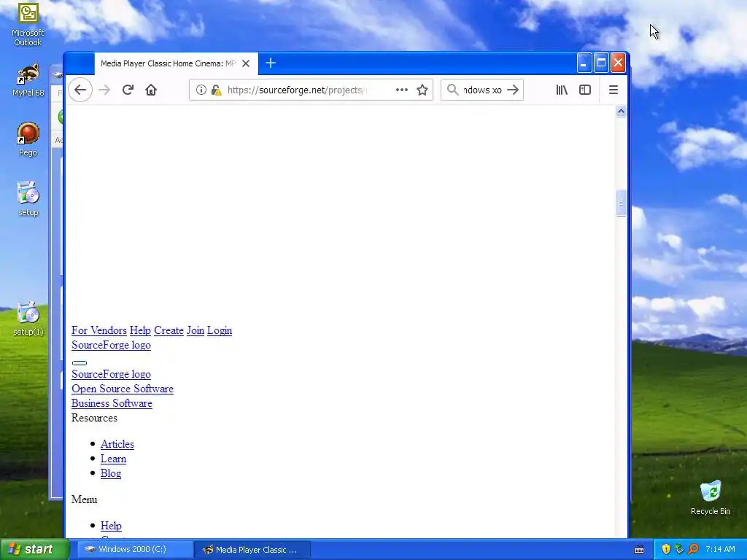This screenshot has height=560, width=747.
Task: Open the MyPal 68 desktop icon
Action: tap(28, 80)
